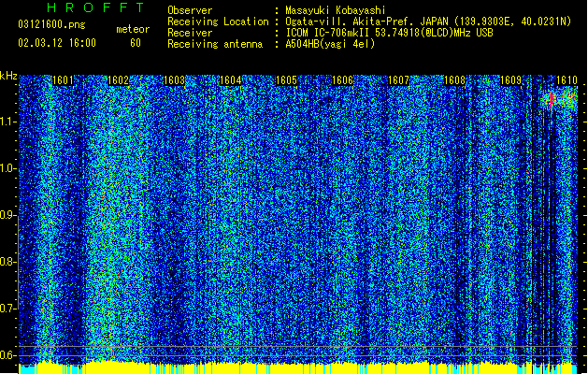The width and height of the screenshot is (588, 374).
Task: Click the date stamp 02.03.12 16:00
Action: point(57,43)
